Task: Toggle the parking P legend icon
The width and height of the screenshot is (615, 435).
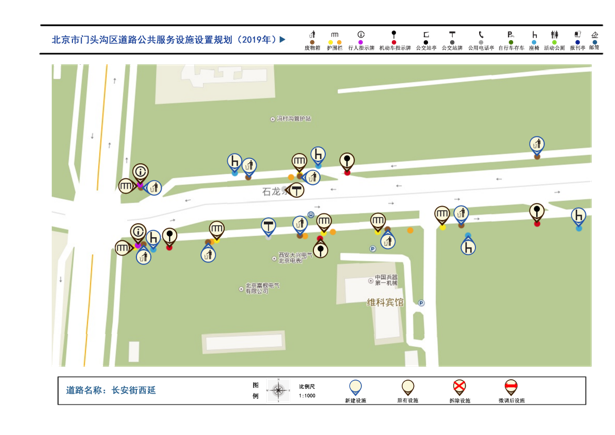Action: (510, 35)
